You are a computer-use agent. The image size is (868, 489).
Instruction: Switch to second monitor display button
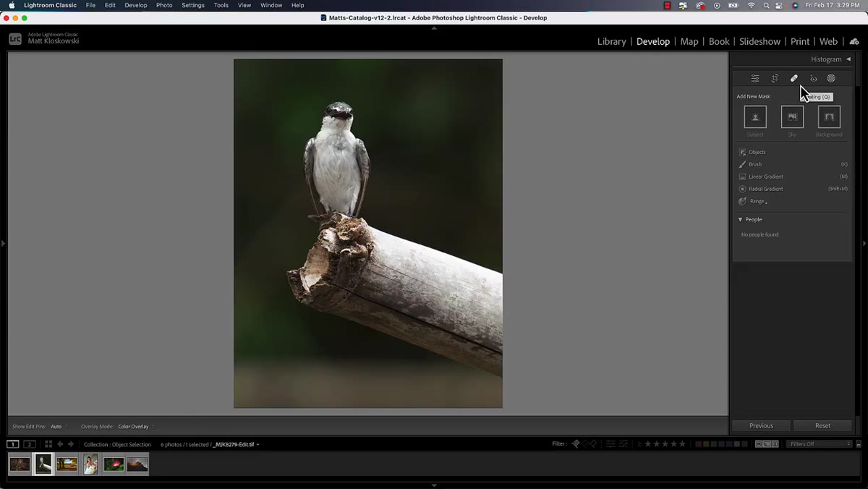coord(30,444)
